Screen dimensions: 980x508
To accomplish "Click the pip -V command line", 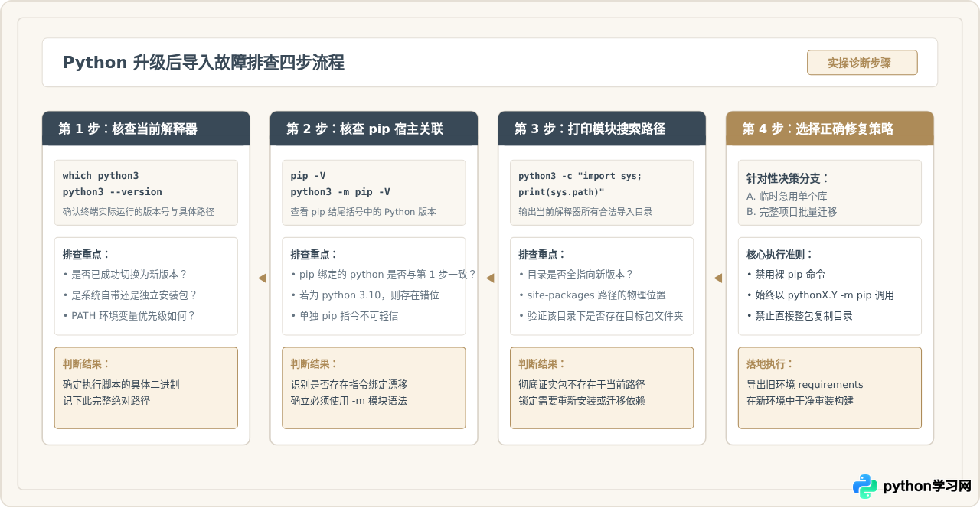I will (x=308, y=176).
